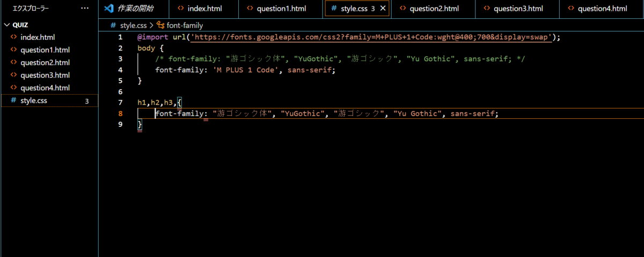Viewport: 644px width, 257px height.
Task: Switch to the index.html editor tab
Action: [x=204, y=9]
